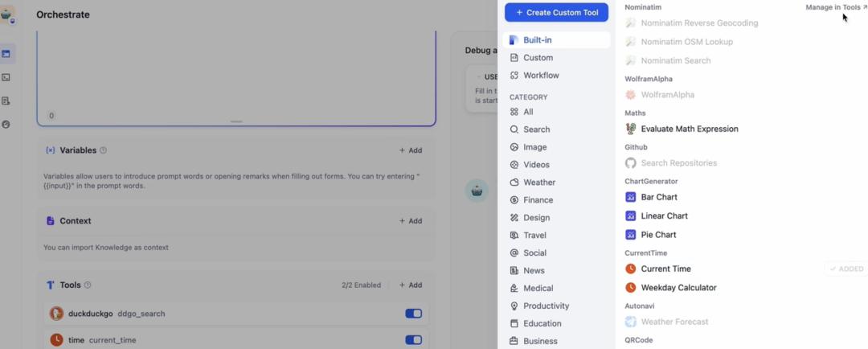Screen dimensions: 868x349
Task: Open the monitoring gauge icon in left sidebar
Action: (x=6, y=125)
